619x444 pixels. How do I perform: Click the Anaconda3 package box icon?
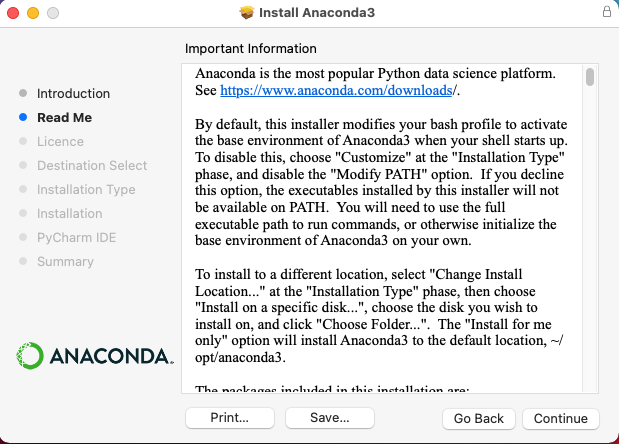[x=247, y=12]
